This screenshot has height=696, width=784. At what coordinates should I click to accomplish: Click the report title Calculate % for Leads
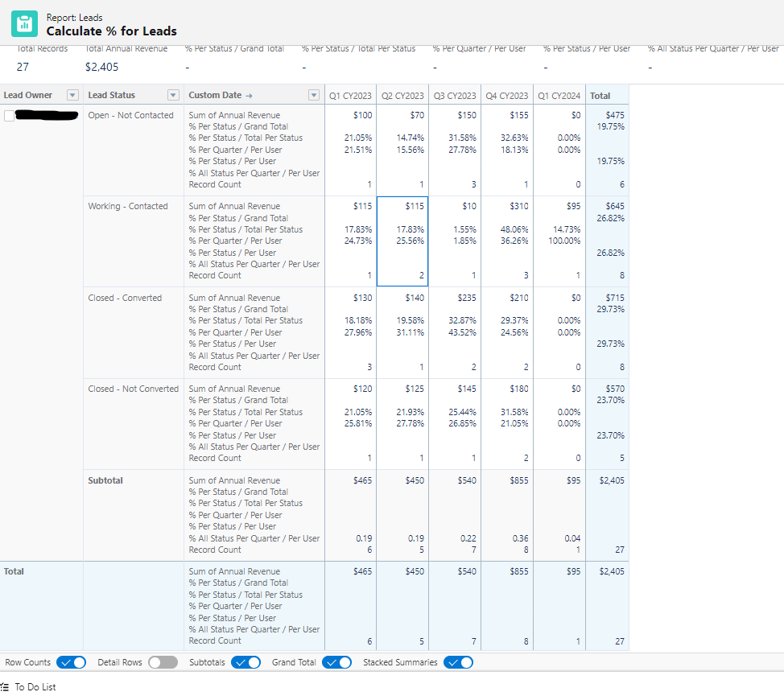[x=112, y=31]
